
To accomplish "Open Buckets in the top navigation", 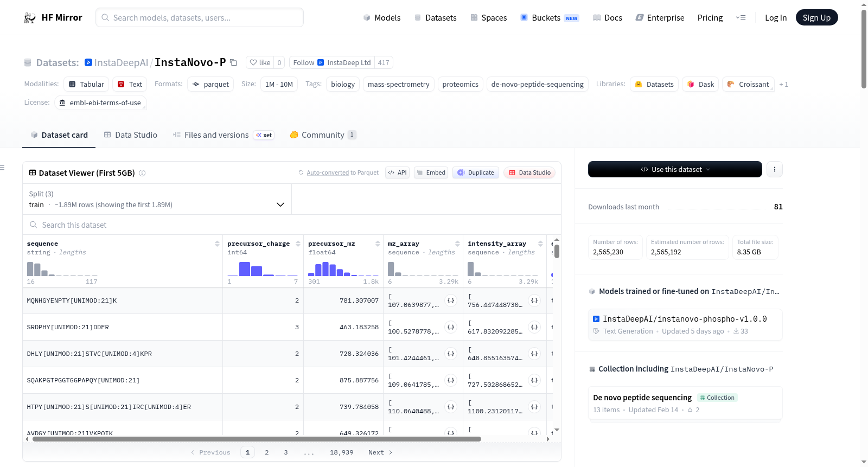I will click(550, 17).
